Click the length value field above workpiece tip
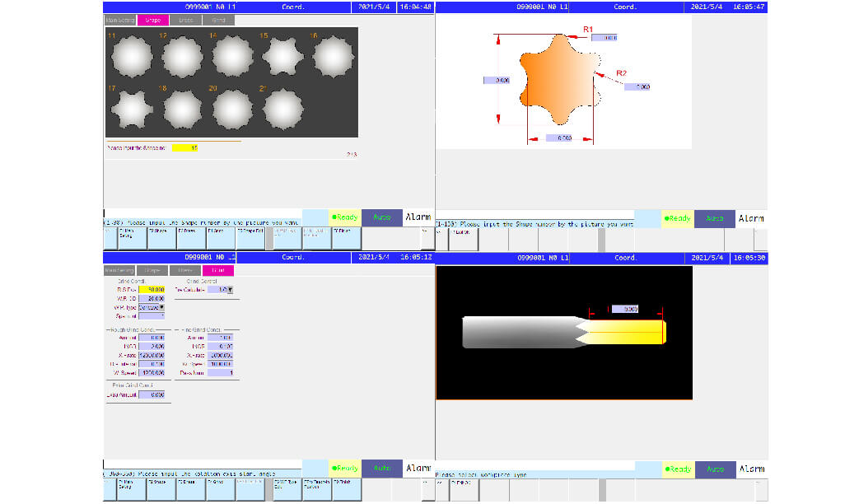859x504 pixels. 623,309
